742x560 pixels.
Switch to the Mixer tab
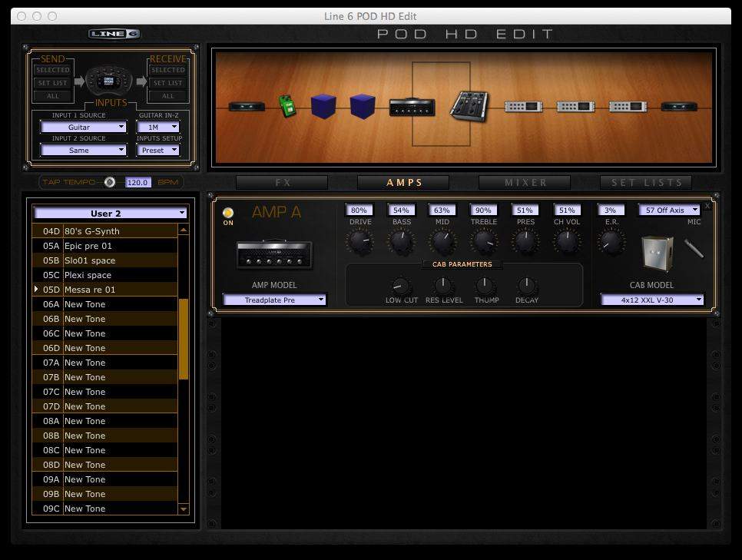click(x=525, y=183)
